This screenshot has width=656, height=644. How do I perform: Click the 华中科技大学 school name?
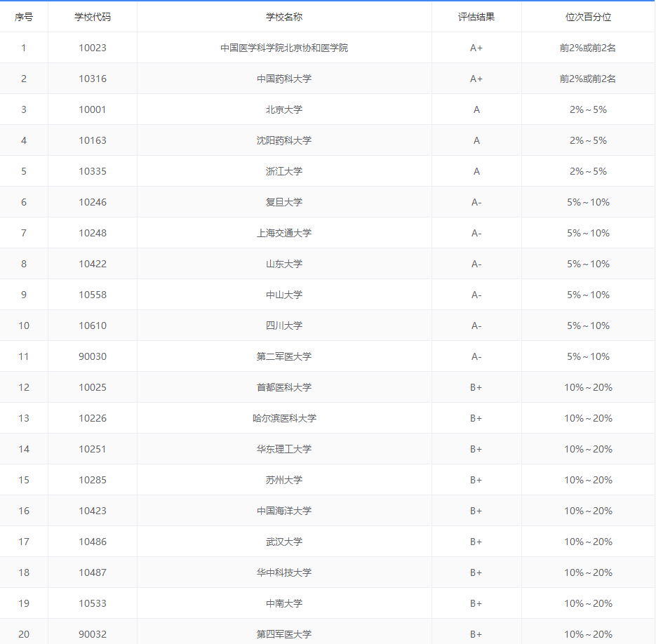click(x=284, y=572)
